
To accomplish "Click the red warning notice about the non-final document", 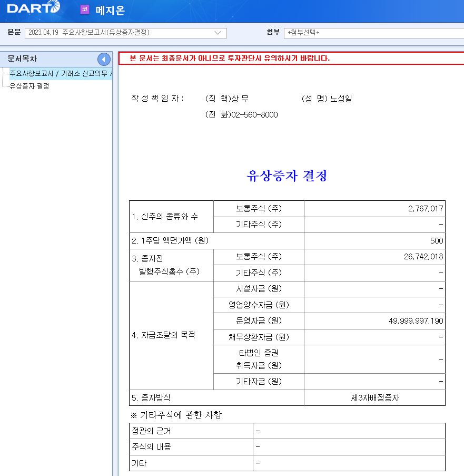I will click(x=230, y=58).
